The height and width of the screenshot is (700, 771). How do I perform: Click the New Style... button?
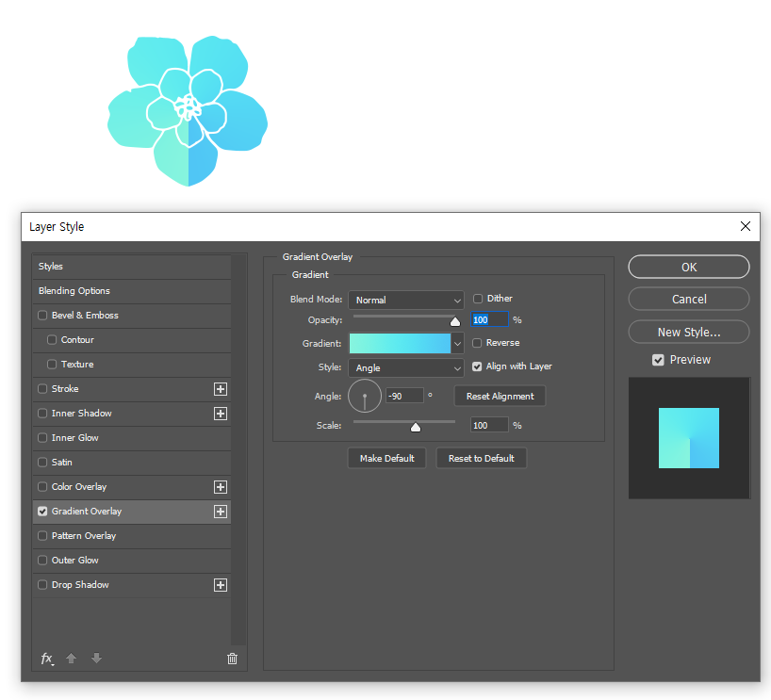coord(688,332)
